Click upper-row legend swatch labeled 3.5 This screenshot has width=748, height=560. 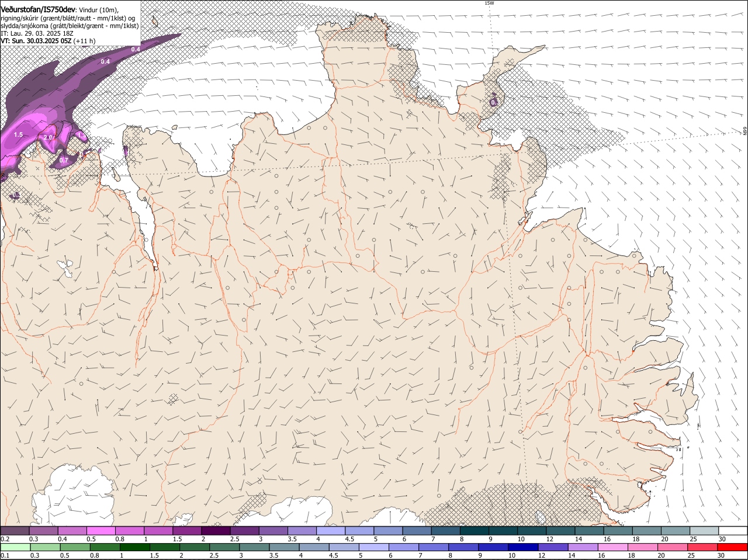click(x=302, y=530)
